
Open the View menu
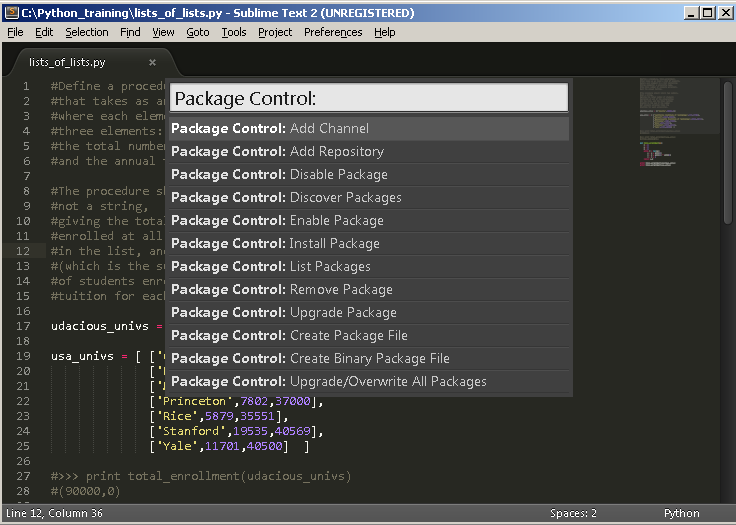click(163, 32)
